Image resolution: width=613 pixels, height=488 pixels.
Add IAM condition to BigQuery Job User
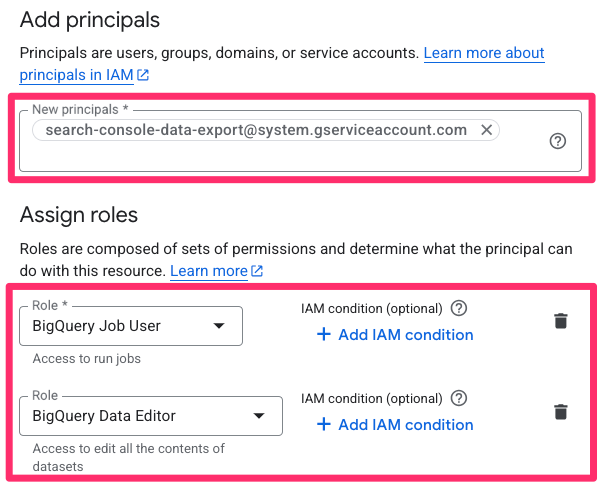[x=405, y=335]
